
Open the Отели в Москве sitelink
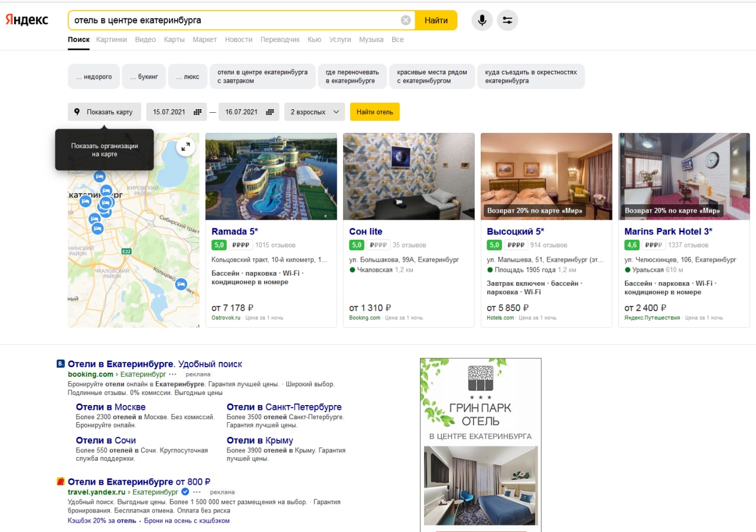[110, 407]
